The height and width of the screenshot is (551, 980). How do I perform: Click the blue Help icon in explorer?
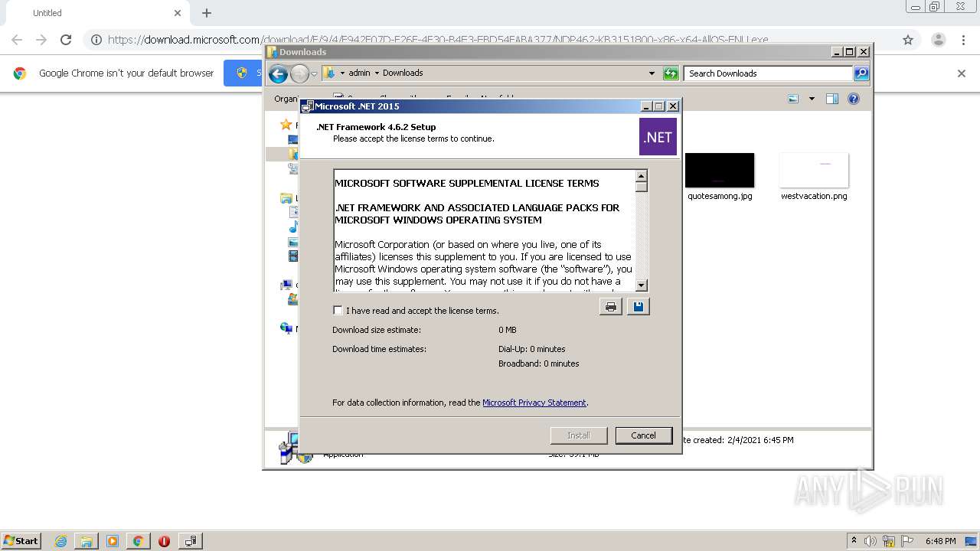coord(854,99)
